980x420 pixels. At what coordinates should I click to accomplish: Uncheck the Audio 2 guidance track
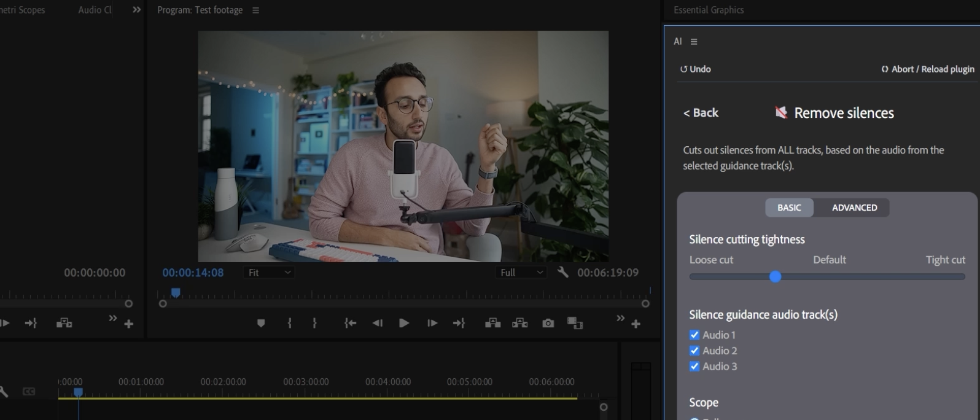pyautogui.click(x=694, y=351)
